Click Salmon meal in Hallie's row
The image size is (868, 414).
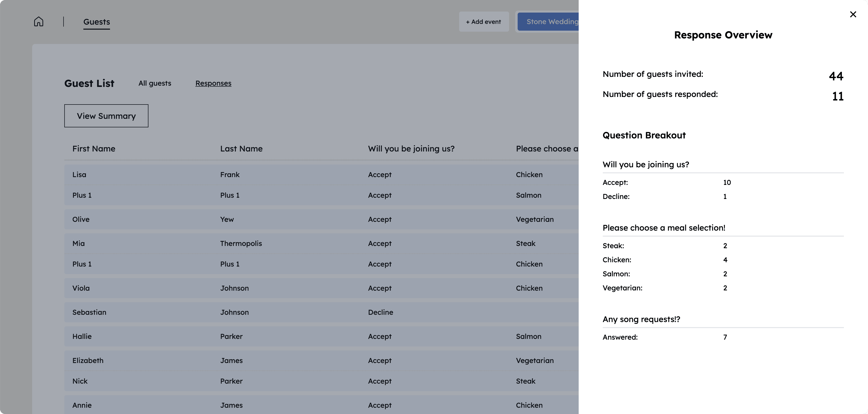(x=528, y=336)
